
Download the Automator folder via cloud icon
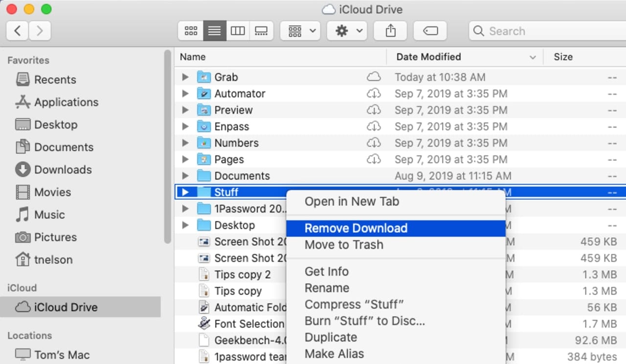coord(374,94)
